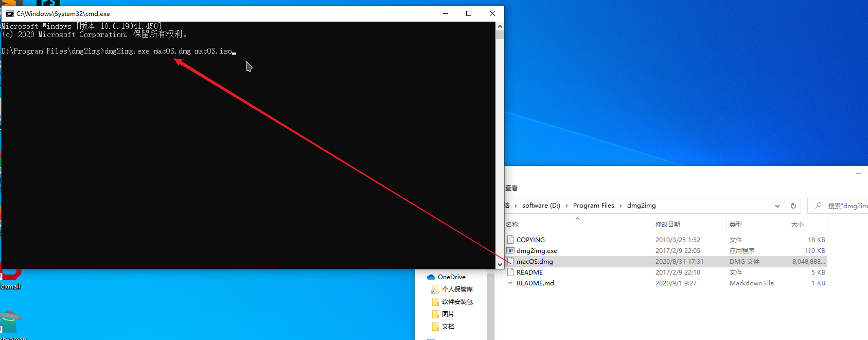868x340 pixels.
Task: Open the COPYING file icon in Explorer
Action: (510, 240)
